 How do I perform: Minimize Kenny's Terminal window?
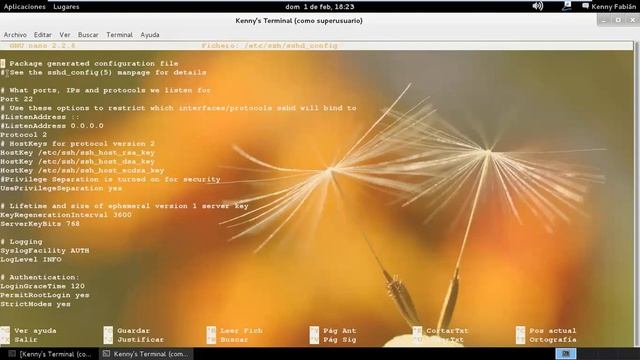(x=604, y=20)
